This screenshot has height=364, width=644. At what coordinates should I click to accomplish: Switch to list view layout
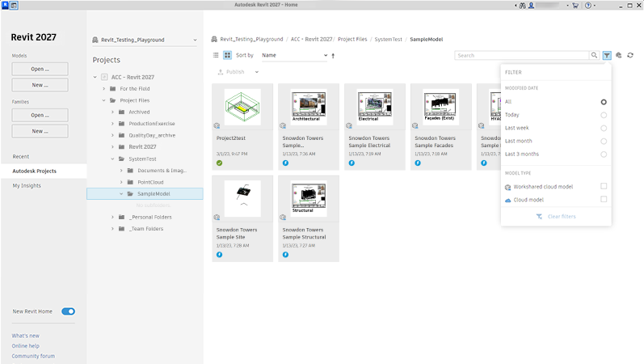pos(216,55)
